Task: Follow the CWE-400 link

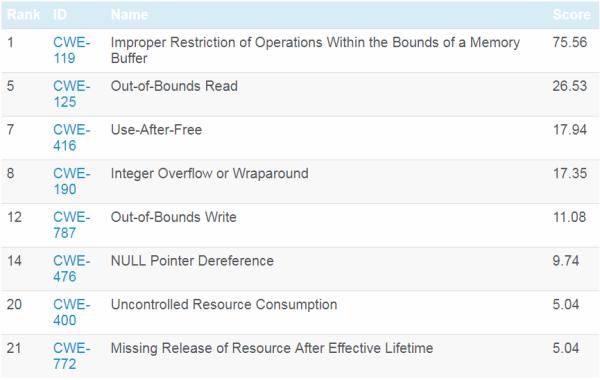Action: coord(72,312)
